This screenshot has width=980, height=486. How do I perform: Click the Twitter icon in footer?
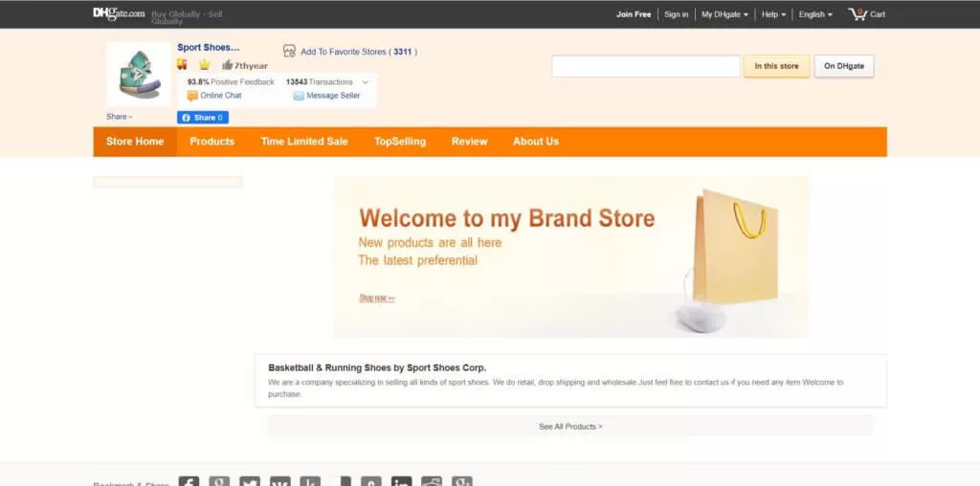tap(250, 481)
